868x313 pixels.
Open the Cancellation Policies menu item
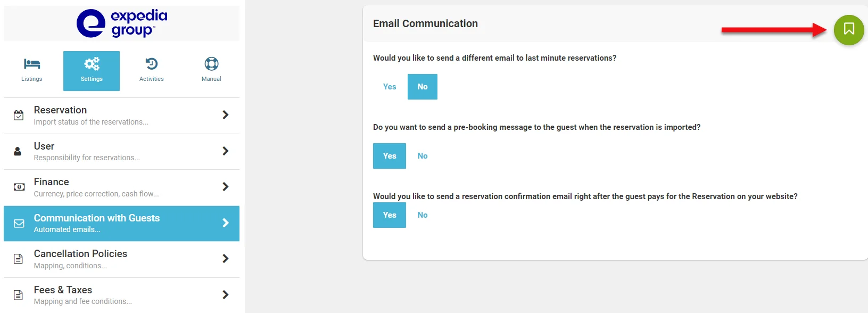pos(121,259)
